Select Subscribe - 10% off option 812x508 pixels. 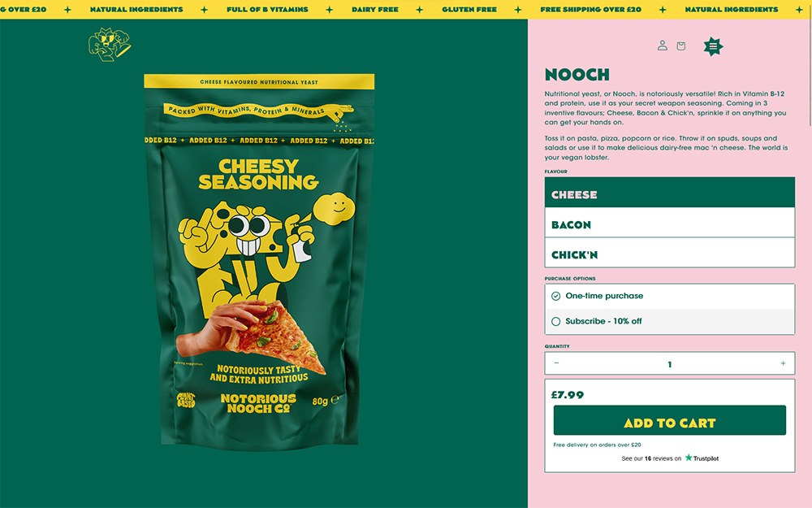670,321
